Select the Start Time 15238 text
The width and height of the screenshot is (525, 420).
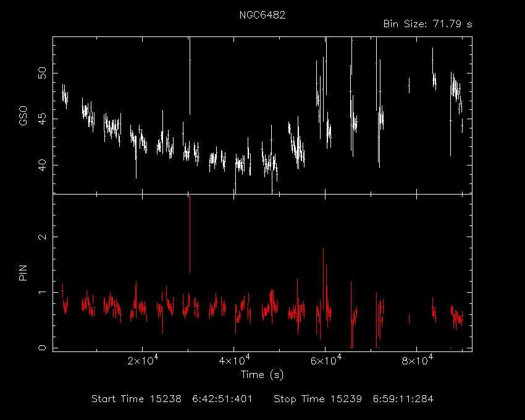[136, 399]
